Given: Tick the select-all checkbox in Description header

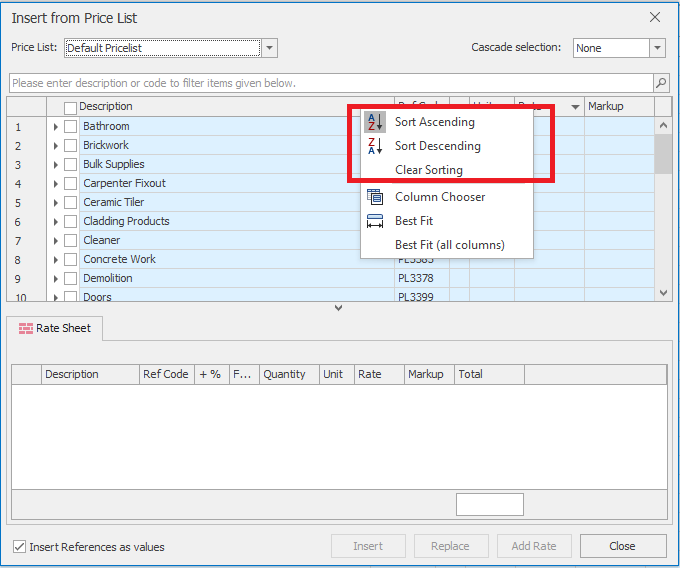Looking at the screenshot, I should [x=70, y=107].
